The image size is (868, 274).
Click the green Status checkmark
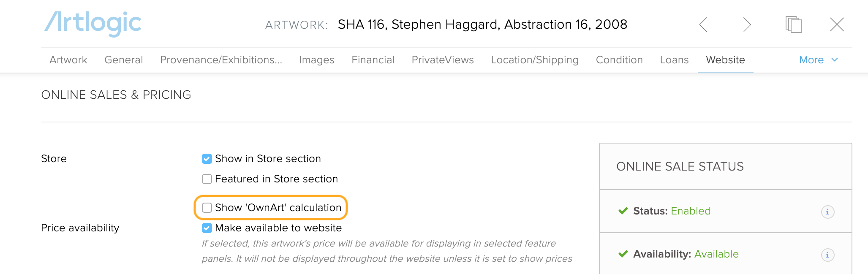623,211
